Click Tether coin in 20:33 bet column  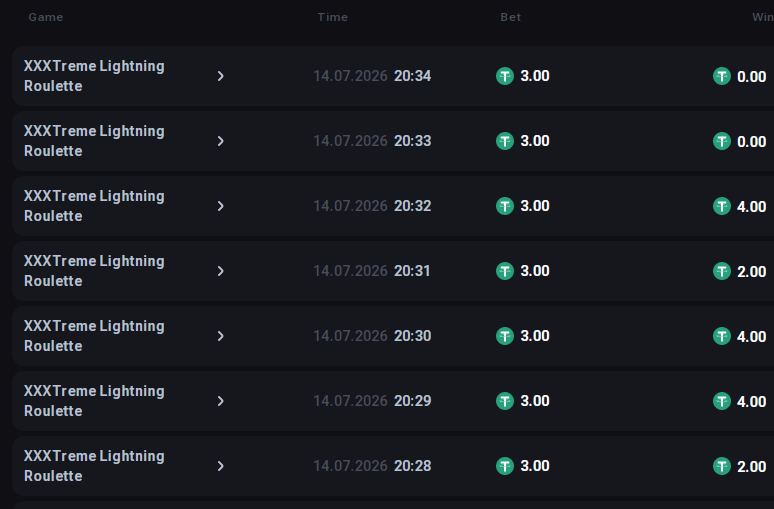(x=504, y=141)
